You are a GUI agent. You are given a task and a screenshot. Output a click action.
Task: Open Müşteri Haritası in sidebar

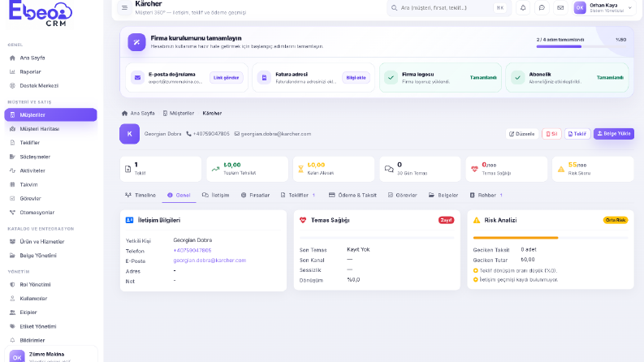tap(50, 129)
